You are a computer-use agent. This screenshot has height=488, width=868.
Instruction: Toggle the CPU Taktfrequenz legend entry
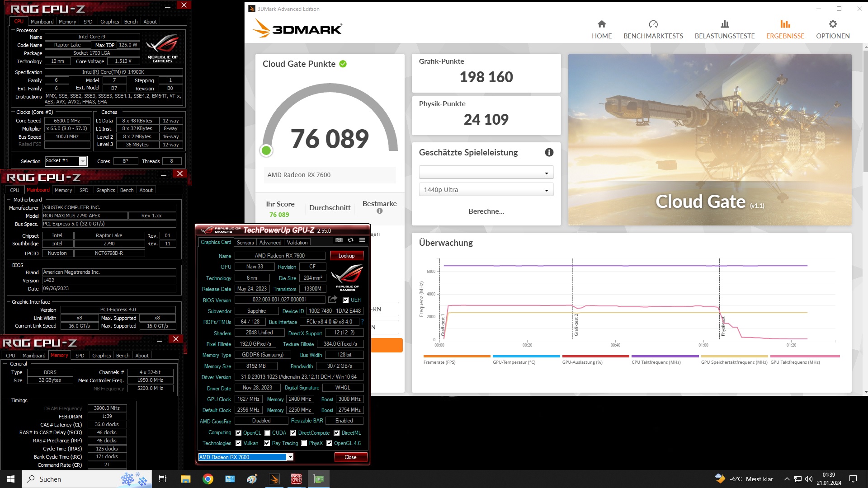665,360
